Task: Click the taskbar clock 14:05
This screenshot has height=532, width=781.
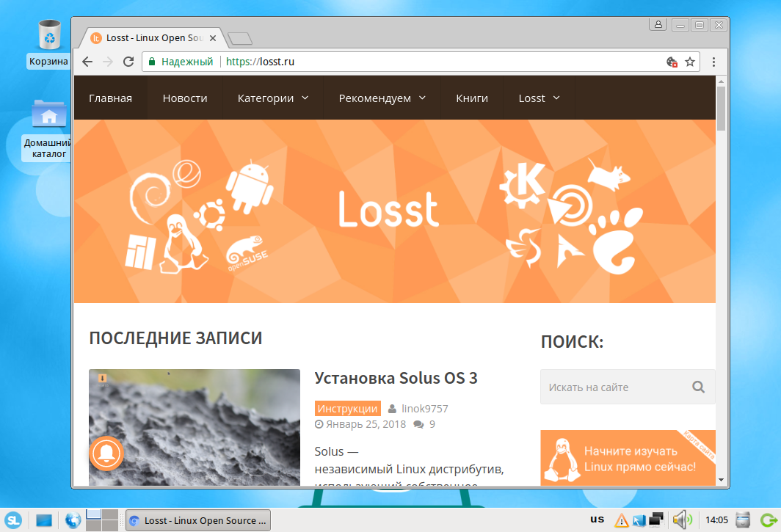Action: coord(716,520)
